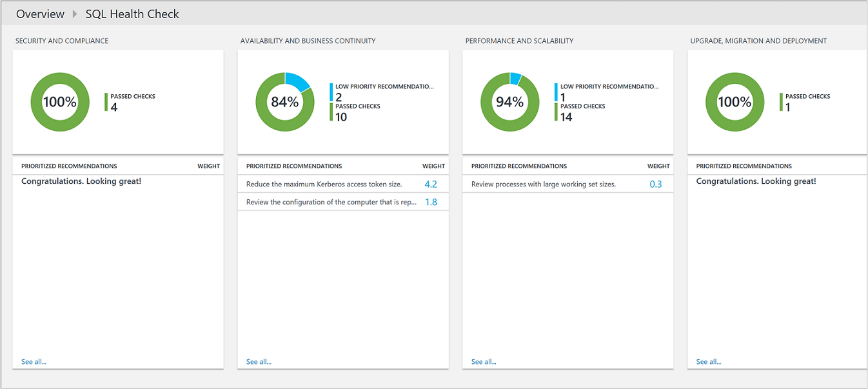Click the SQL Health Check breadcrumb title
Screen dimensions: 868x389
[x=132, y=13]
